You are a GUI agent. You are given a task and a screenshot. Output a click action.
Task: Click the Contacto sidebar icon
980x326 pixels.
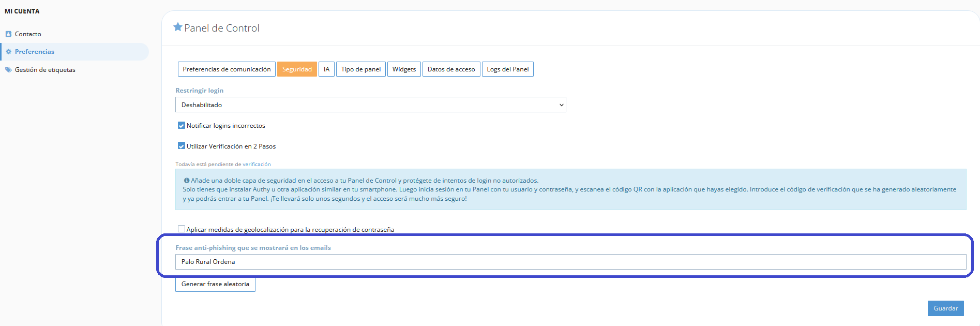coord(8,34)
